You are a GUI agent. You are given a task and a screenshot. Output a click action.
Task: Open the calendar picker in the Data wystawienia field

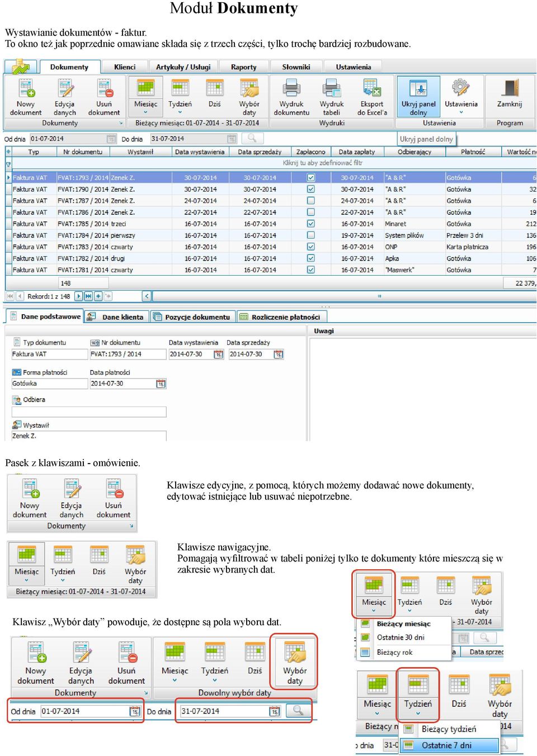point(219,355)
